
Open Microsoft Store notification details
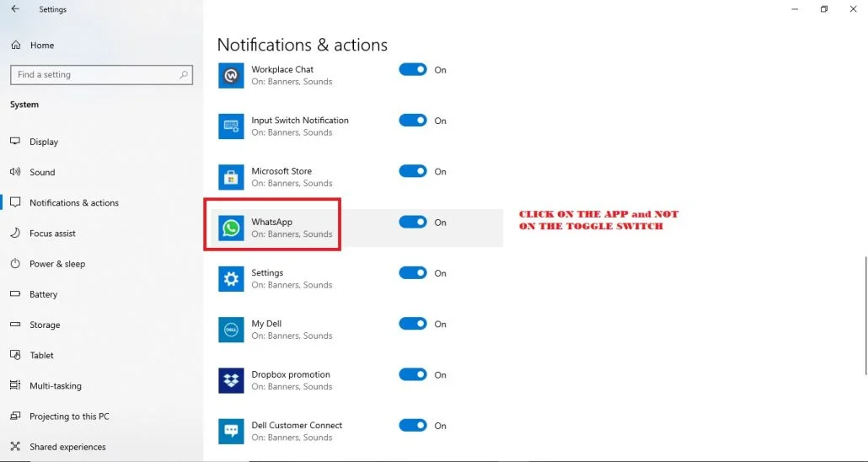pyautogui.click(x=281, y=171)
